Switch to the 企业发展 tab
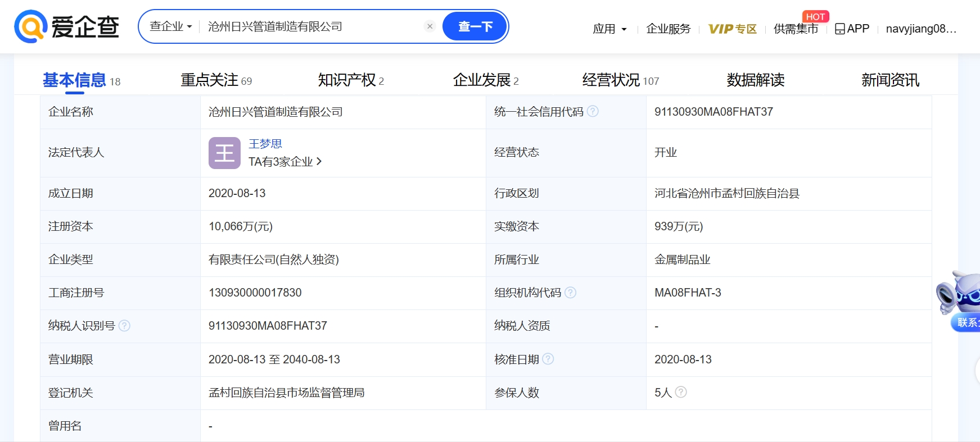The height and width of the screenshot is (442, 980). click(486, 80)
